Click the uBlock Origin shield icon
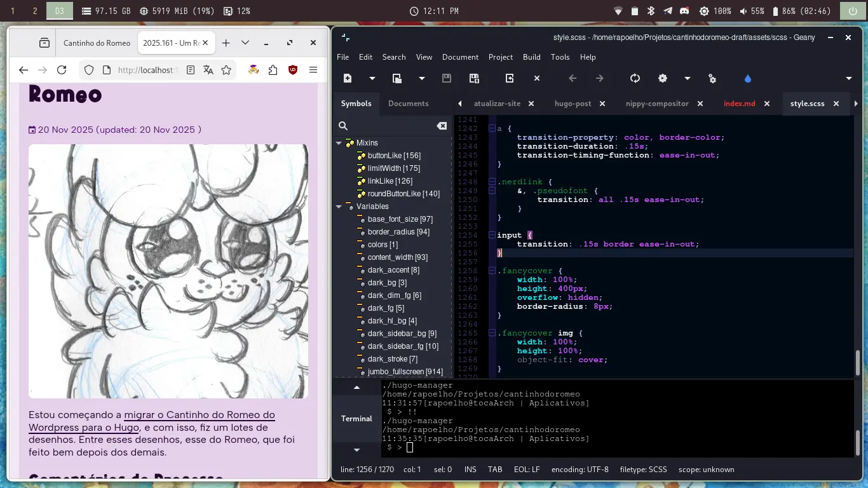Viewport: 868px width, 488px height. 293,70
